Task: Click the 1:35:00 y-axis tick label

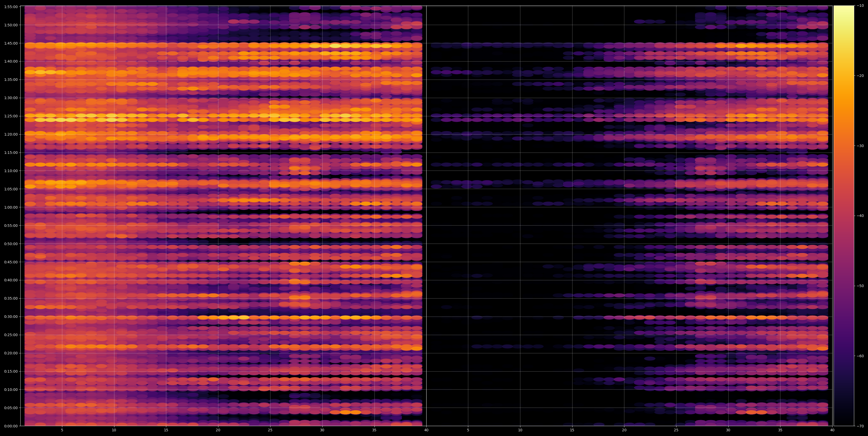Action: tap(11, 80)
